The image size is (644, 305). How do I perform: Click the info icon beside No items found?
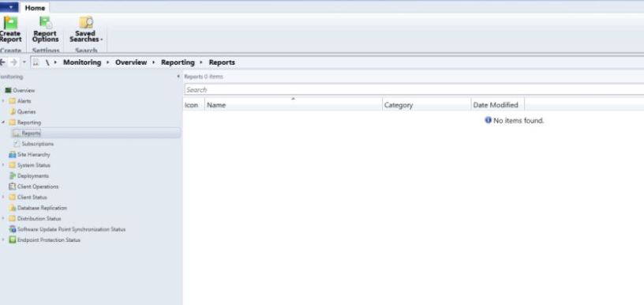click(x=488, y=120)
